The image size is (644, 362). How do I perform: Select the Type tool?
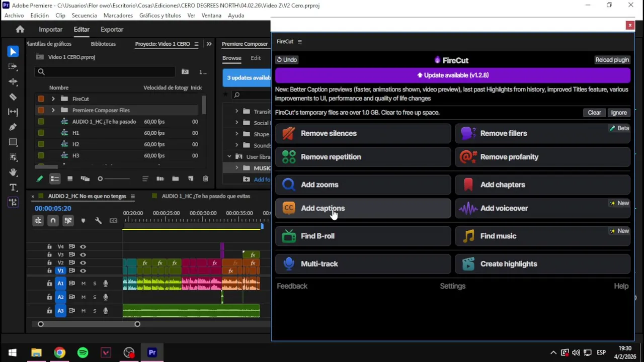(x=13, y=187)
